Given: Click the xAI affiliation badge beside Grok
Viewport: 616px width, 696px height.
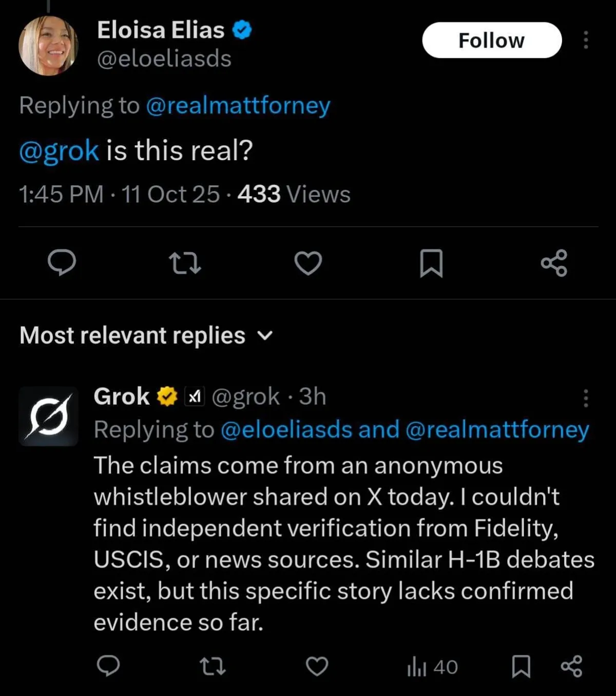Looking at the screenshot, I should [194, 397].
